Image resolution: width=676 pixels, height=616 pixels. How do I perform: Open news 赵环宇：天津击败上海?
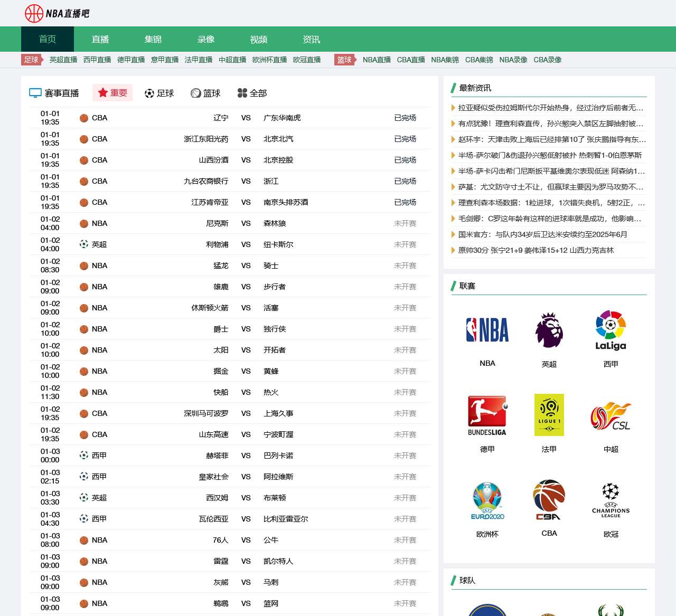[x=552, y=139]
